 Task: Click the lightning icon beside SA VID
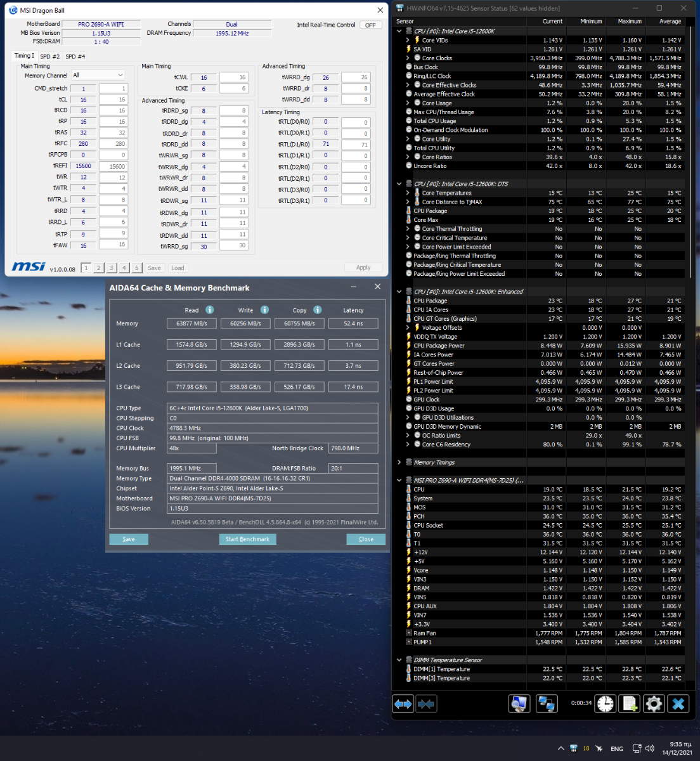pyautogui.click(x=408, y=49)
